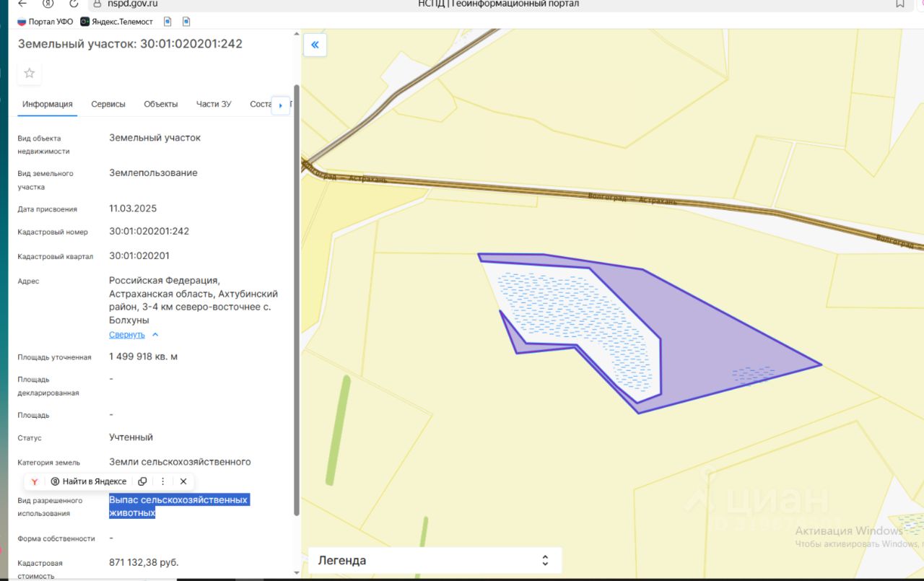Open Yandex home button in browser toolbar
Image resolution: width=924 pixels, height=581 pixels.
click(48, 4)
